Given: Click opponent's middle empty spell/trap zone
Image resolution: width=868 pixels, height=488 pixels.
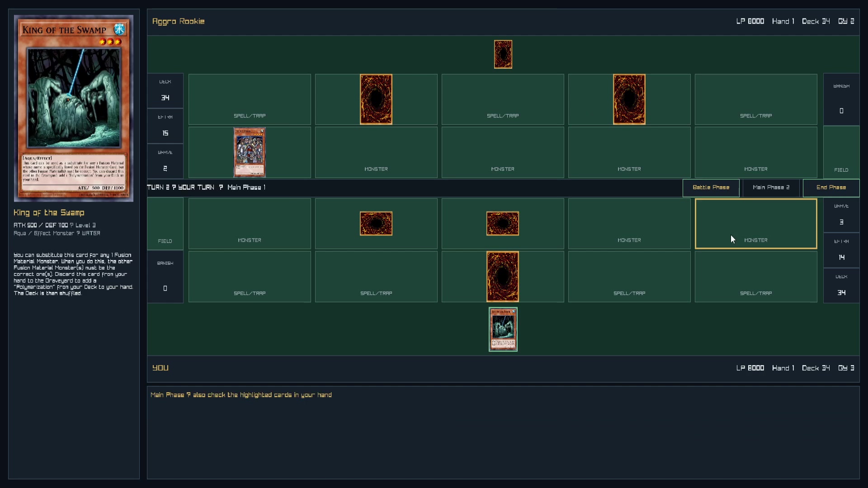Looking at the screenshot, I should (503, 99).
